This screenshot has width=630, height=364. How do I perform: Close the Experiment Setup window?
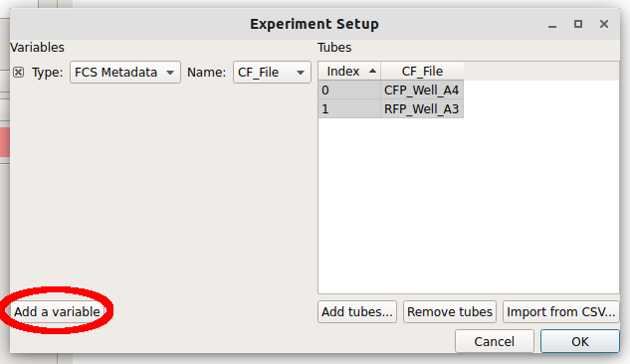(x=603, y=24)
